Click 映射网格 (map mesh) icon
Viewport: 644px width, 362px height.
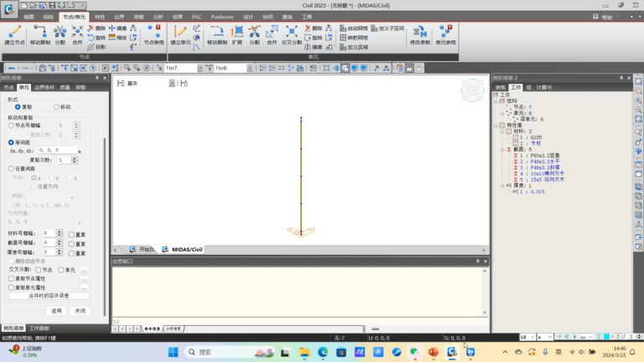click(354, 38)
